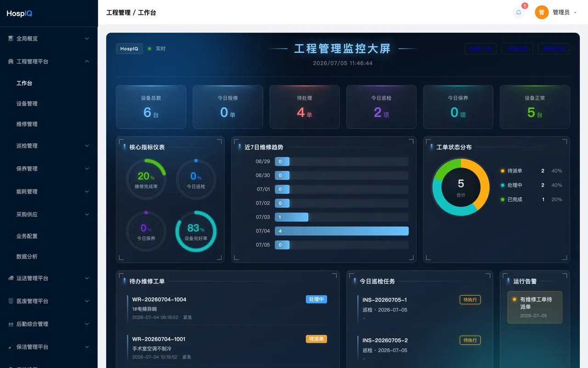Click the HospIQ badge on the dashboard
The image size is (588, 368).
click(129, 49)
